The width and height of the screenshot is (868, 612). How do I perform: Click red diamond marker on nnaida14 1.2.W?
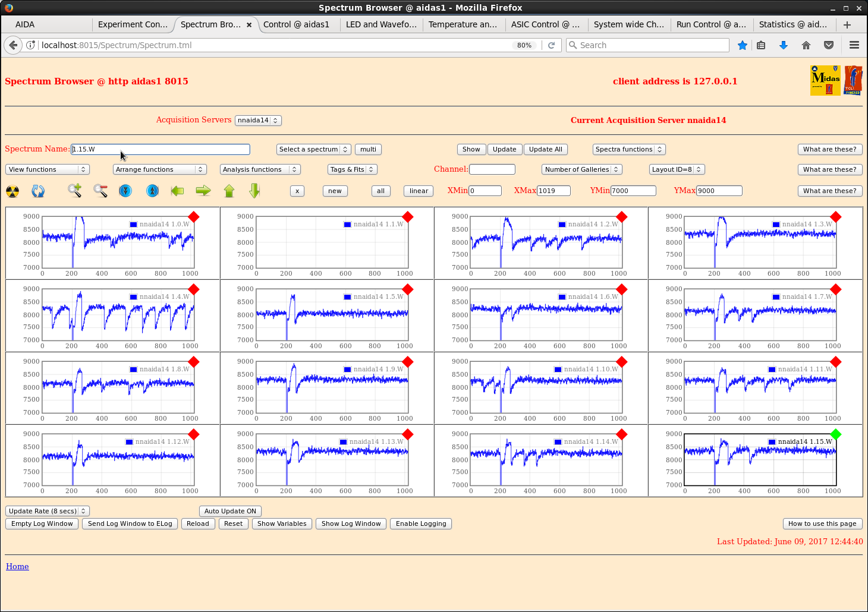[622, 217]
